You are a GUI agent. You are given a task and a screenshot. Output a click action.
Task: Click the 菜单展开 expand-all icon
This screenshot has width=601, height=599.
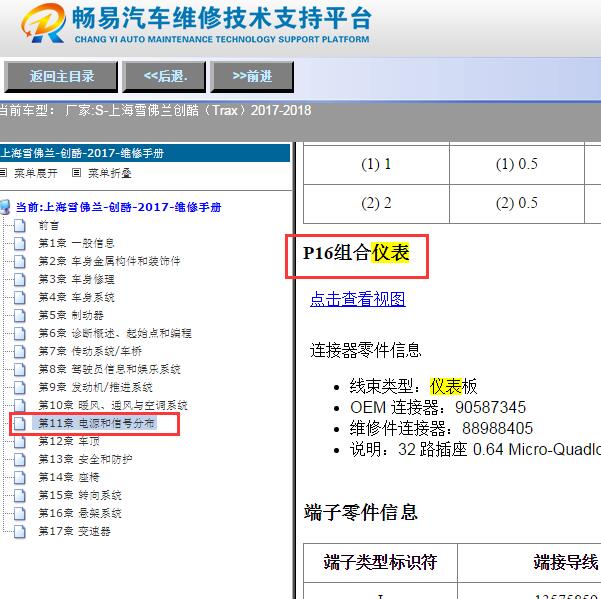tap(3, 173)
